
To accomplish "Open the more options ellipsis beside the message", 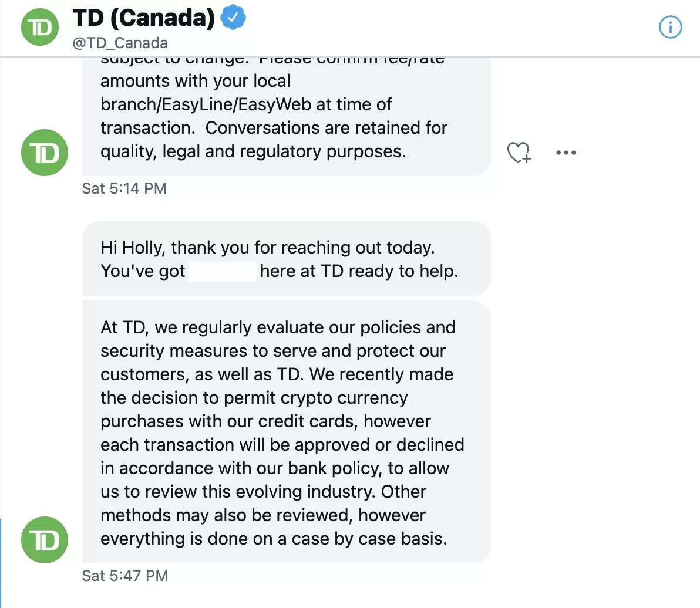I will click(x=566, y=153).
